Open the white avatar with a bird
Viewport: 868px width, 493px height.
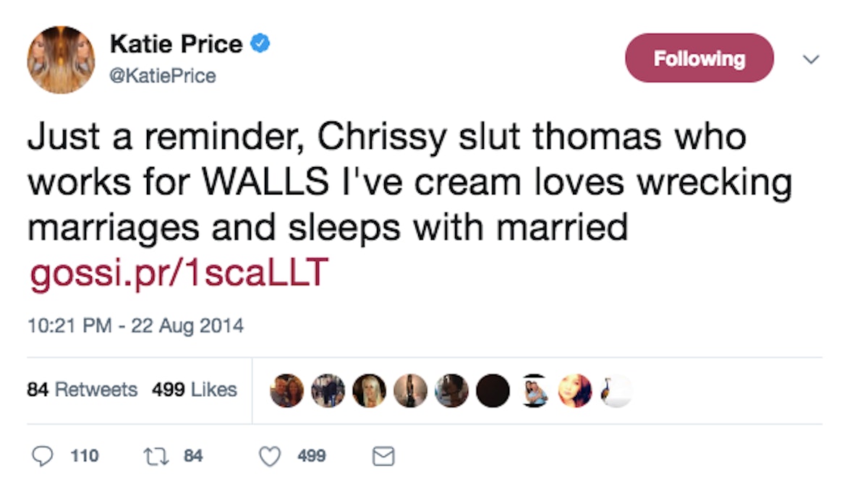(x=616, y=390)
